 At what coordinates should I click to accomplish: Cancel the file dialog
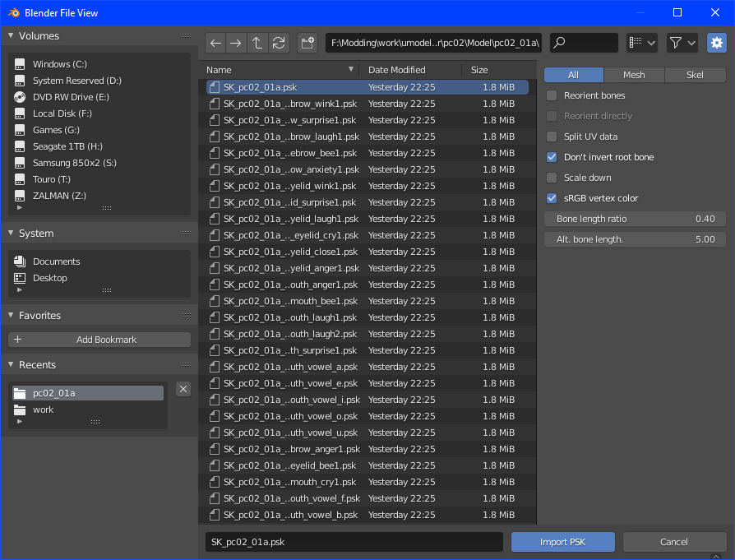(x=674, y=542)
